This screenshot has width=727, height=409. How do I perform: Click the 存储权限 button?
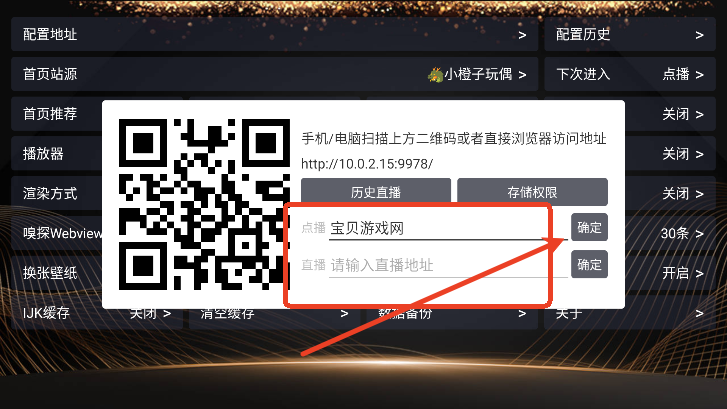532,192
